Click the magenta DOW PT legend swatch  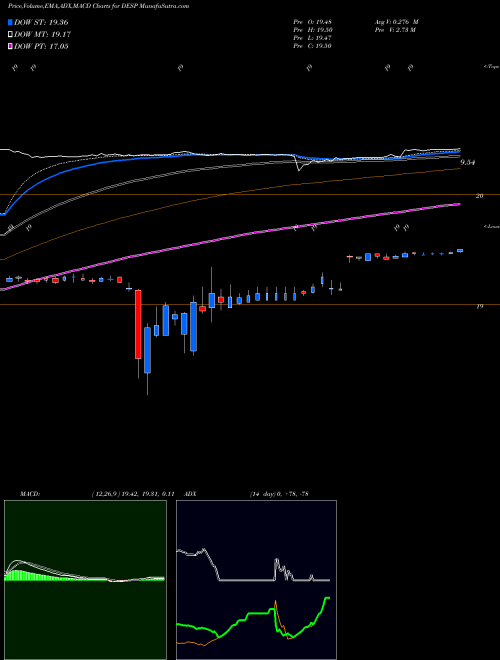[10, 47]
